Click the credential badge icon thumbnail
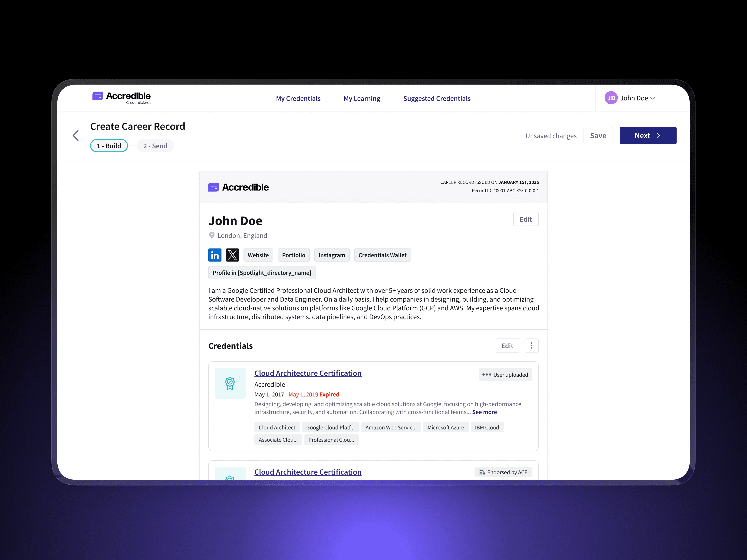The width and height of the screenshot is (747, 560). [230, 383]
